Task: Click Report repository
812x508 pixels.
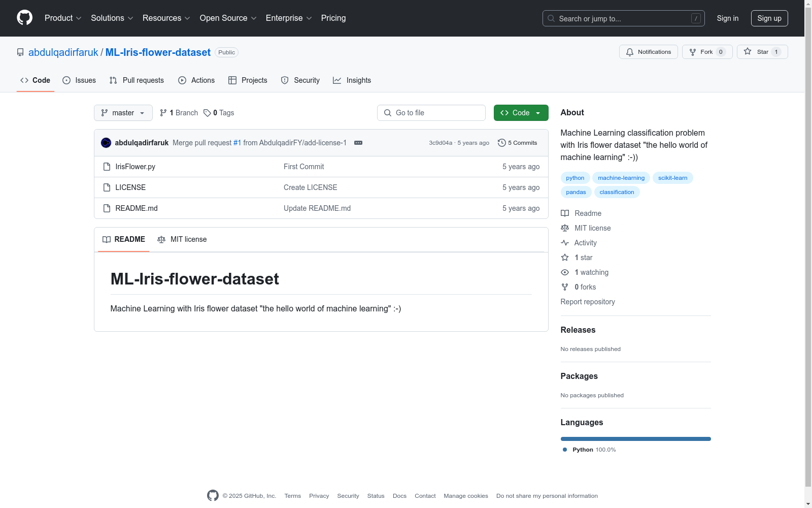Action: (588, 302)
